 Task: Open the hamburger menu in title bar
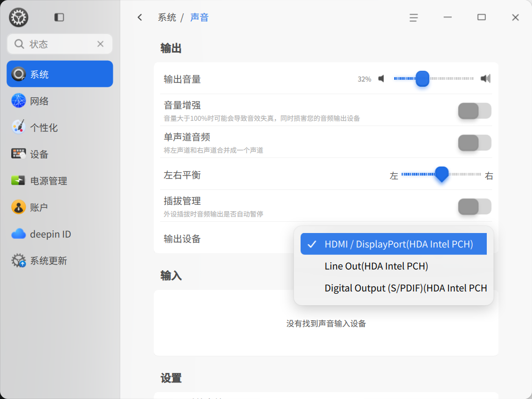click(x=413, y=18)
